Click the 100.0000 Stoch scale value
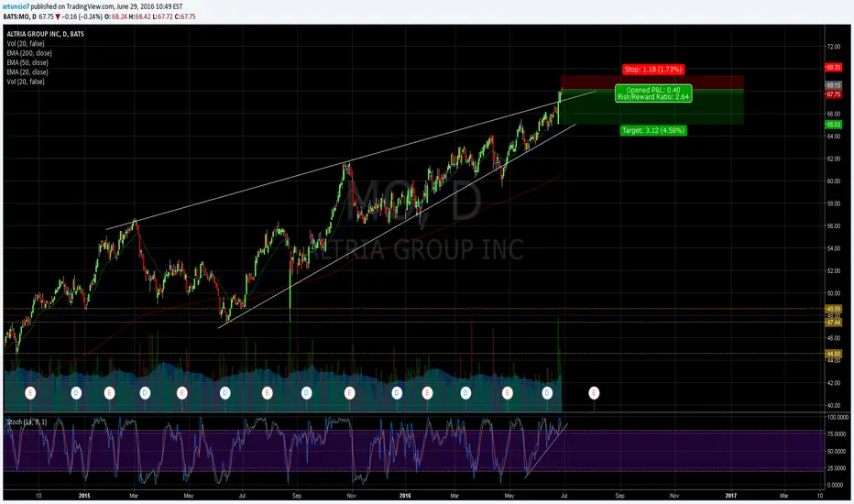 click(838, 417)
